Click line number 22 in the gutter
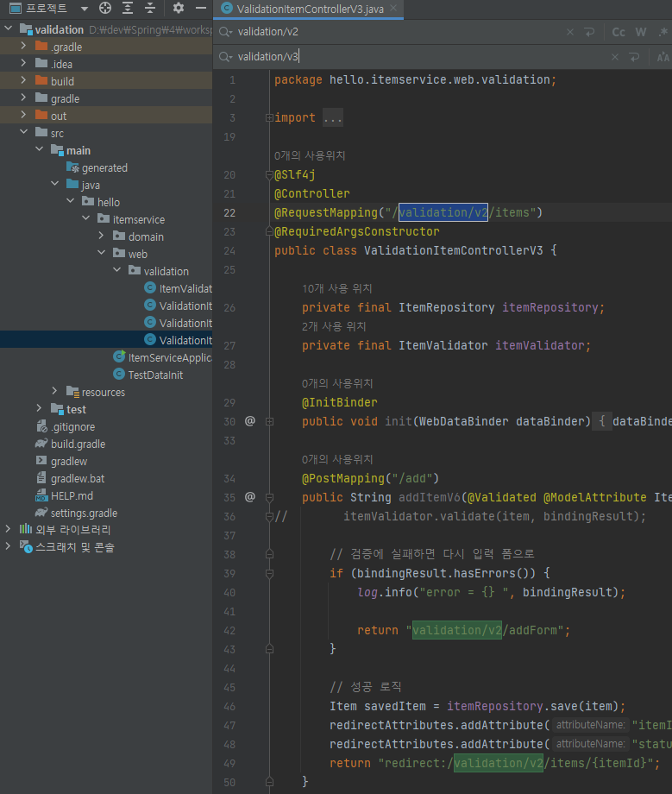This screenshot has height=794, width=672. pyautogui.click(x=229, y=212)
